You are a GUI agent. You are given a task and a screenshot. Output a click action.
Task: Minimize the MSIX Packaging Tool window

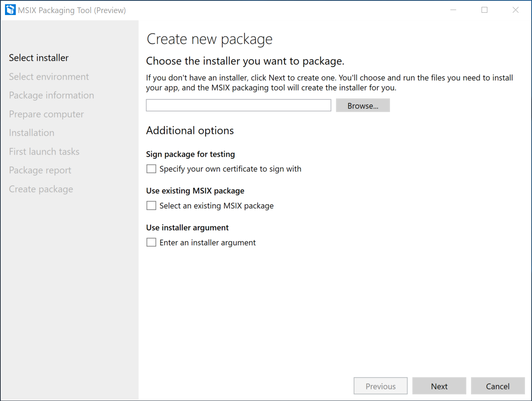[x=453, y=10]
